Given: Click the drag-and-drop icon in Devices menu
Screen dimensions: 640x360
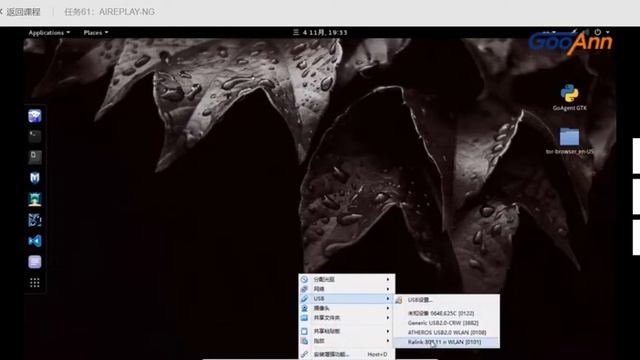Looking at the screenshot, I should tap(304, 341).
